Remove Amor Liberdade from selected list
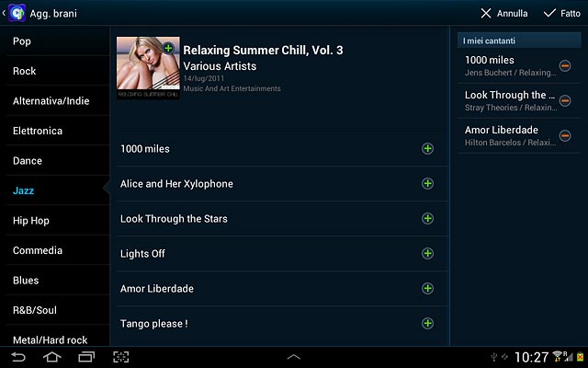This screenshot has width=588, height=368. tap(565, 135)
